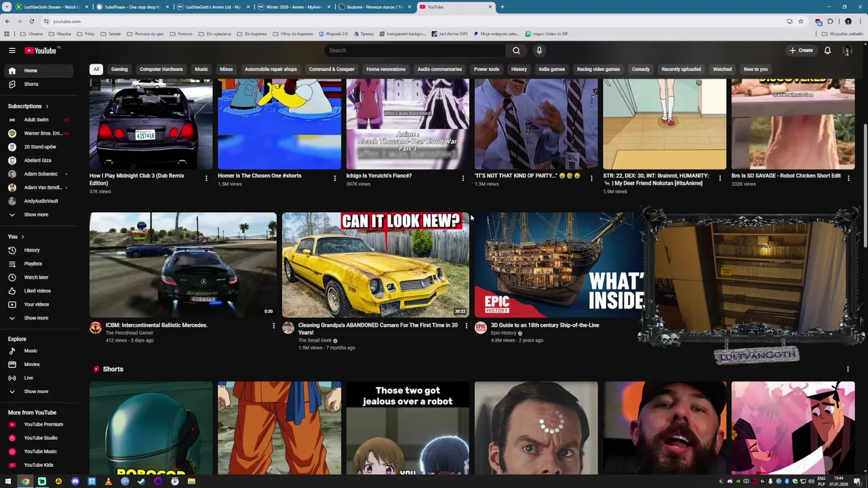This screenshot has width=868, height=488.
Task: Open Epic History channel avatar
Action: point(481,328)
